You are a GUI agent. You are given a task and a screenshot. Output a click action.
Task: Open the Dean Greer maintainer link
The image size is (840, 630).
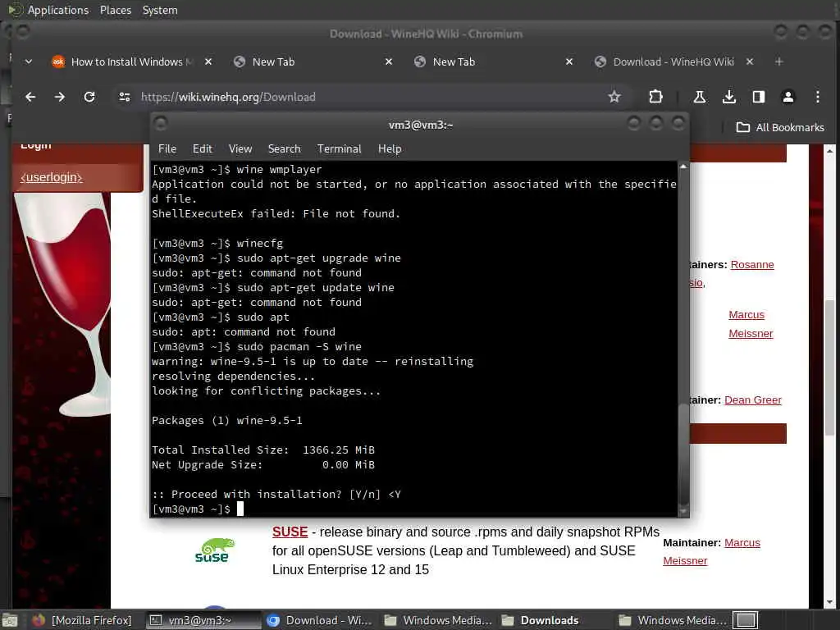pyautogui.click(x=753, y=400)
